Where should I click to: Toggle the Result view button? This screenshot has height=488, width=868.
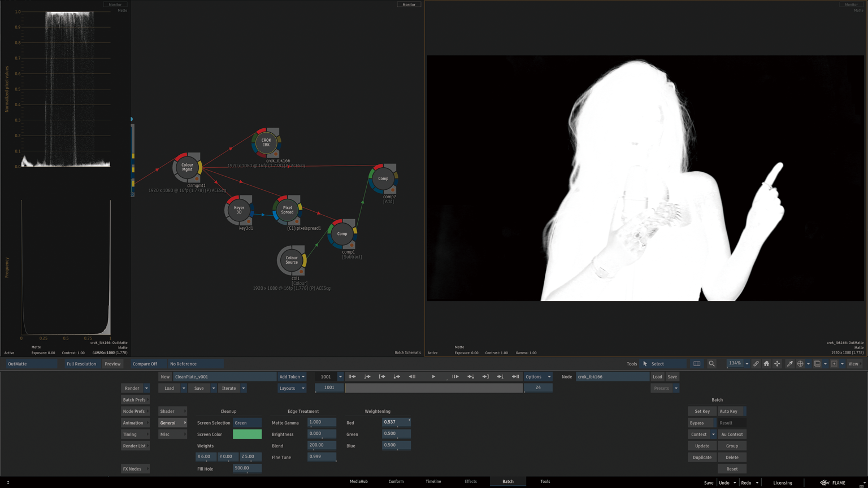coord(732,423)
